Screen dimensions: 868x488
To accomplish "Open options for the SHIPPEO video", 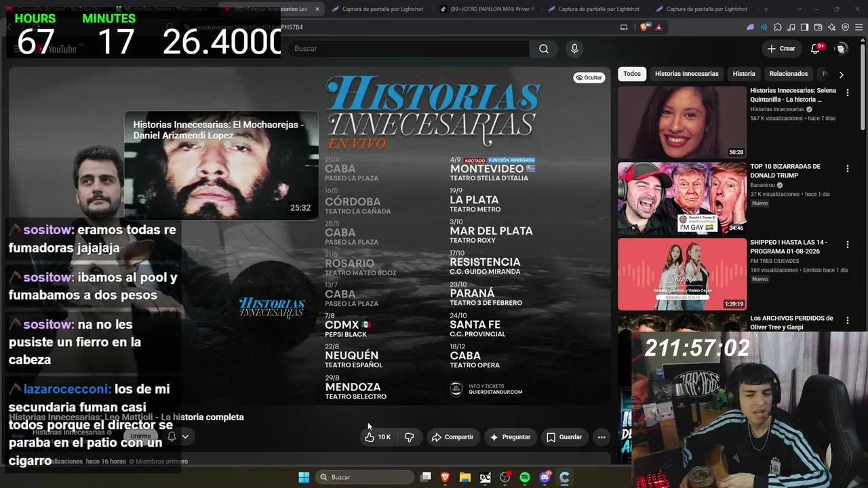I will pos(847,245).
